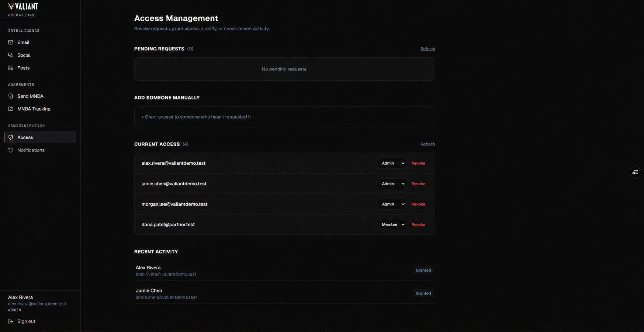
Task: Click the Valiant logo in the sidebar
Action: click(x=23, y=7)
